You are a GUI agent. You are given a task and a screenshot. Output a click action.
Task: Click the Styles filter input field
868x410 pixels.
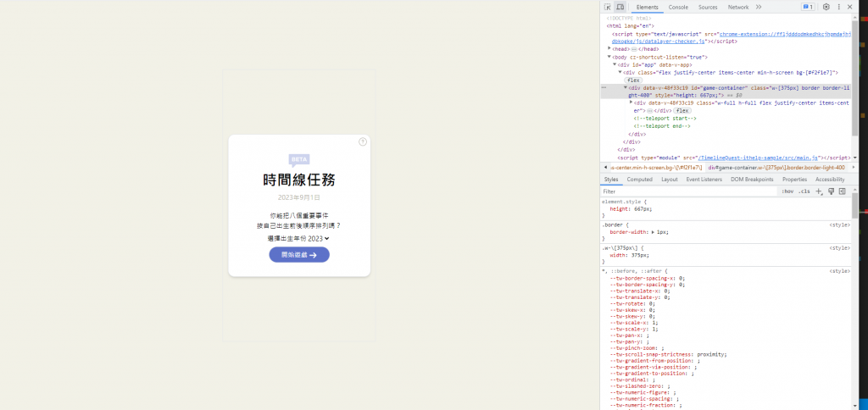coord(689,191)
